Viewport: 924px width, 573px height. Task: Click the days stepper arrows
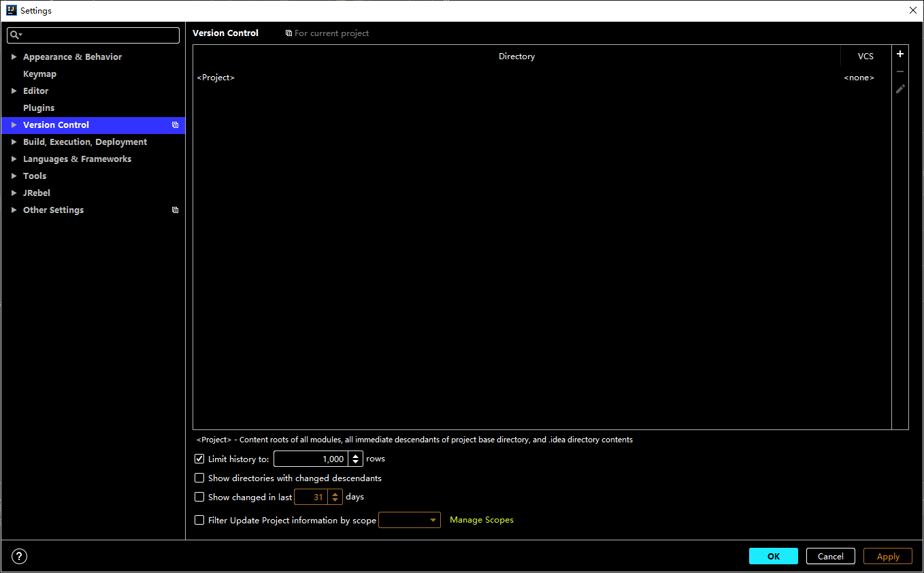click(335, 497)
